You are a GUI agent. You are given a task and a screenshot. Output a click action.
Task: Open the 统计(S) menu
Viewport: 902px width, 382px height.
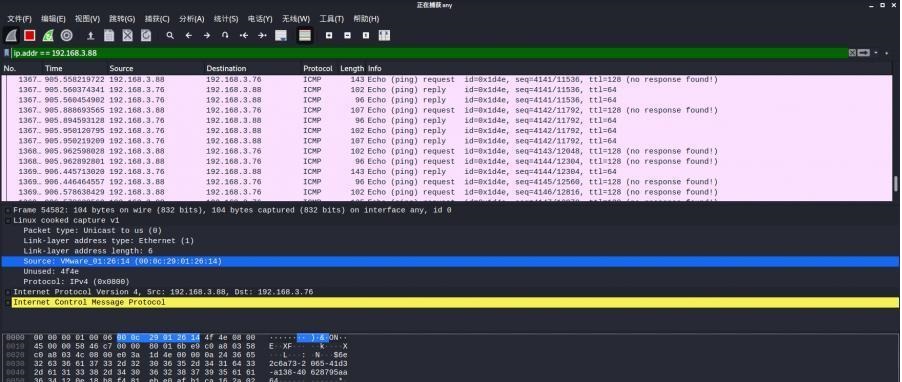(x=226, y=19)
